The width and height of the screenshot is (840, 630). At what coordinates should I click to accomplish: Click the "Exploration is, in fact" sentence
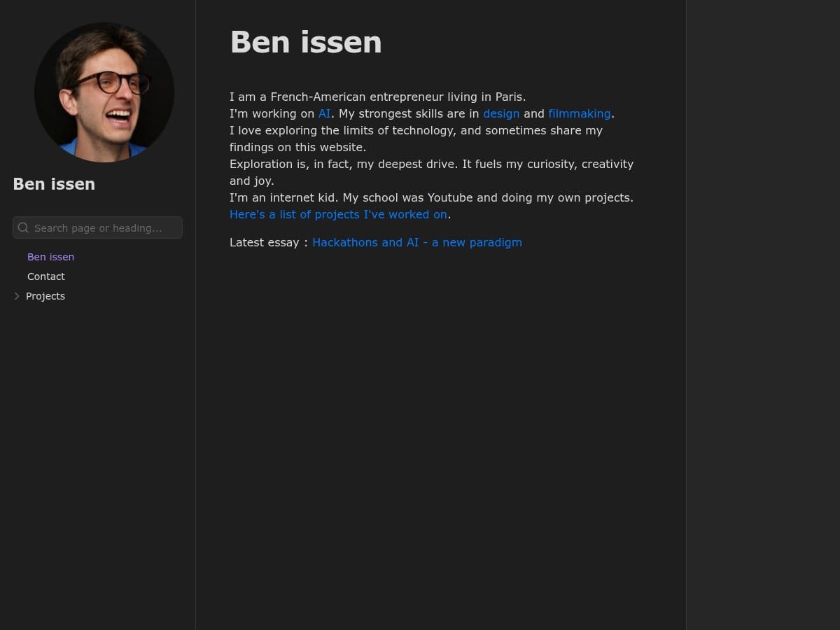431,164
